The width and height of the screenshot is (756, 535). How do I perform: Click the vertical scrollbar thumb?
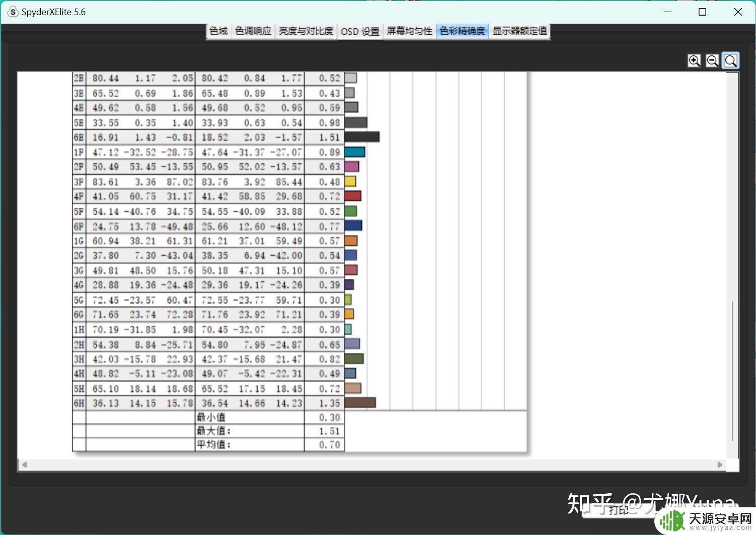coord(733,371)
